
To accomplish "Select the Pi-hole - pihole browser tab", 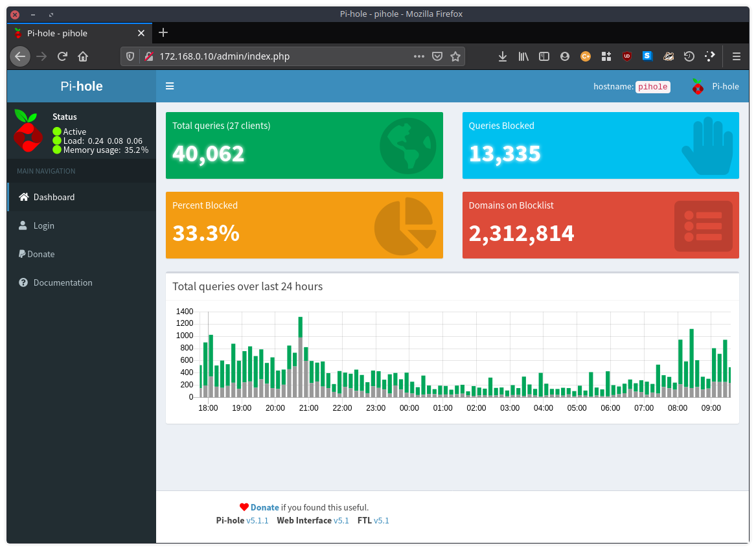I will 80,33.
